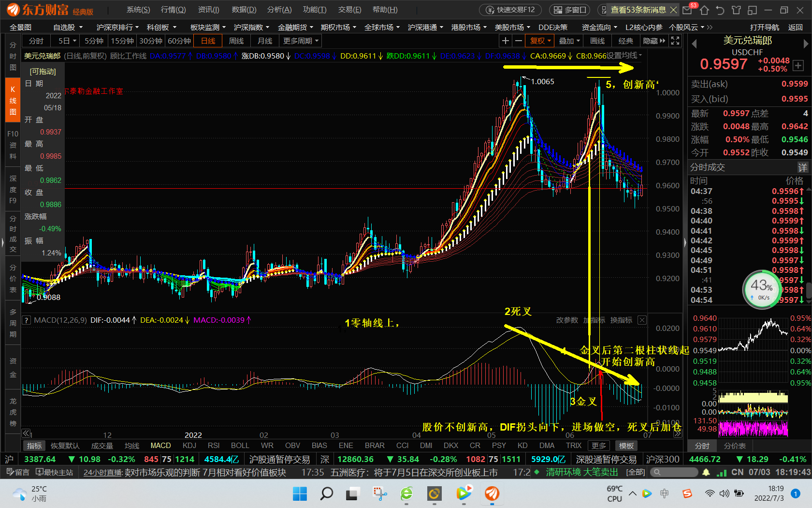Switch to 分时图 view in left sidebar
Viewport: 812px width, 508px height.
tap(13, 56)
